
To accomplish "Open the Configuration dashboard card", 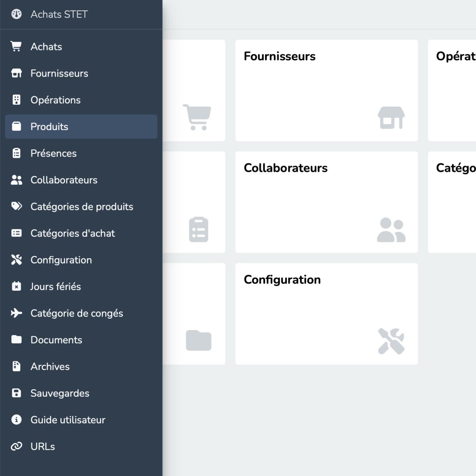I will click(x=326, y=314).
